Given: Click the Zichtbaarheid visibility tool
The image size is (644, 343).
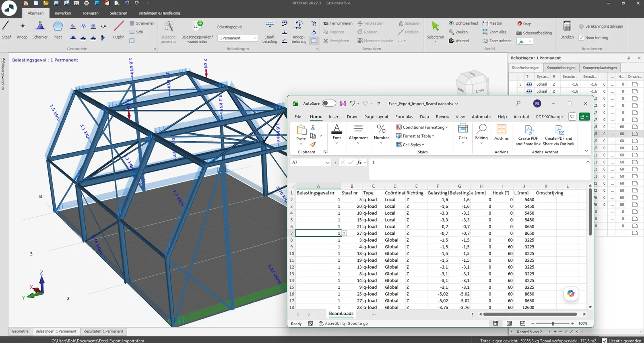Looking at the screenshot, I should (463, 23).
